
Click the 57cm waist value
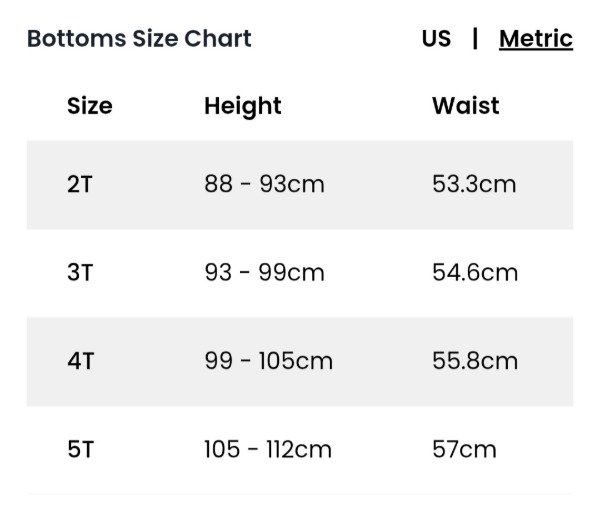pyautogui.click(x=464, y=449)
